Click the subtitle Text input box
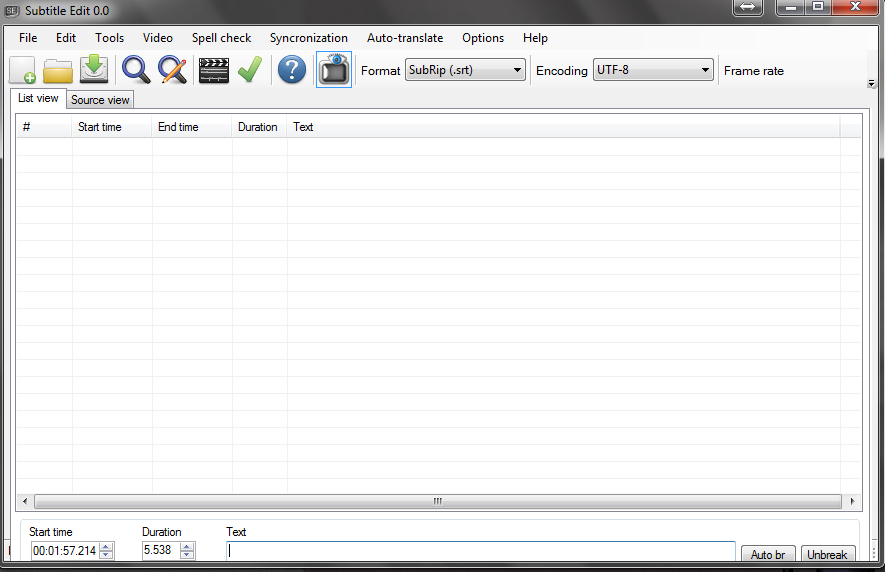Image resolution: width=885 pixels, height=572 pixels. (x=481, y=551)
